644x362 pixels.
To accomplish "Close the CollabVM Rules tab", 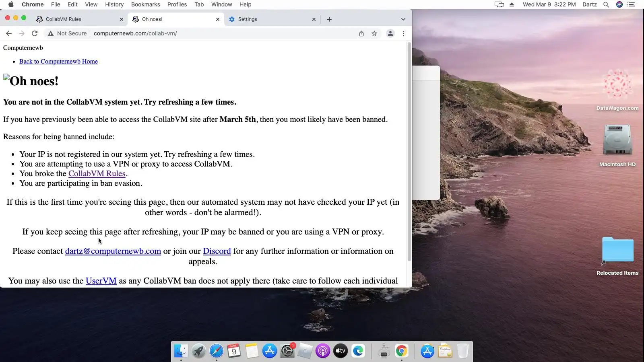I will click(x=122, y=19).
